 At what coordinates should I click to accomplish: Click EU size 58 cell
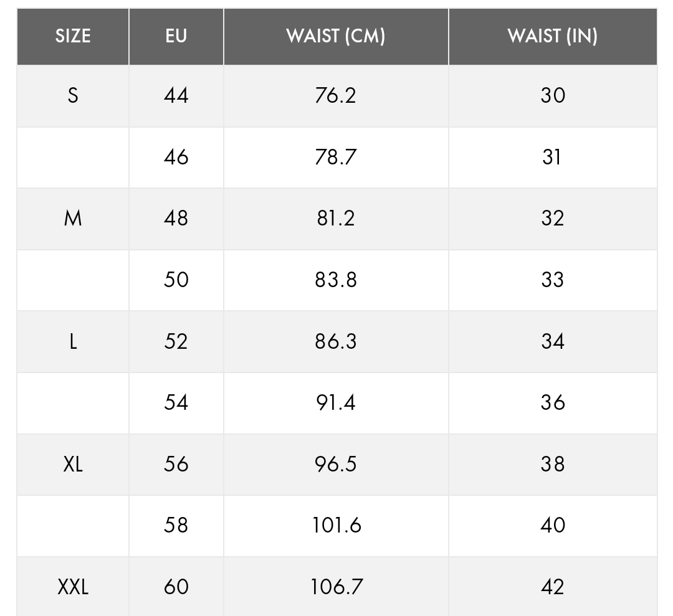click(x=176, y=525)
